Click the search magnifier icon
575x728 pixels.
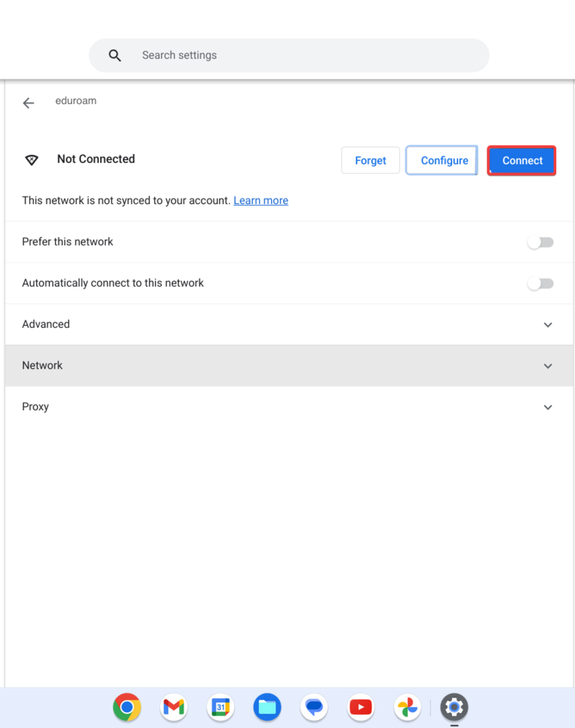pyautogui.click(x=115, y=55)
